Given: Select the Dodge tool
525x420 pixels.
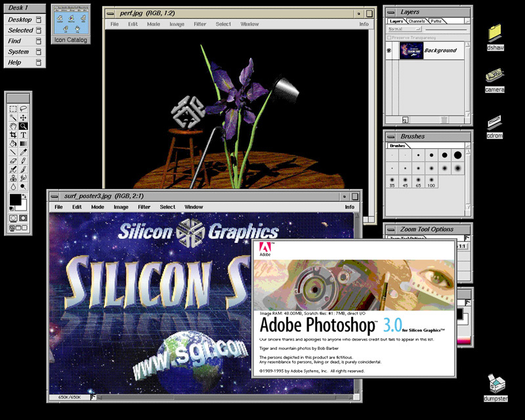Looking at the screenshot, I should tap(24, 186).
